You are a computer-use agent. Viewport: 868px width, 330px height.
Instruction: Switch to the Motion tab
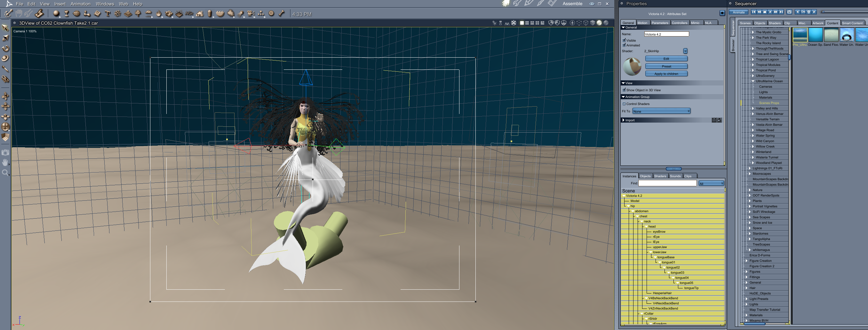[642, 23]
